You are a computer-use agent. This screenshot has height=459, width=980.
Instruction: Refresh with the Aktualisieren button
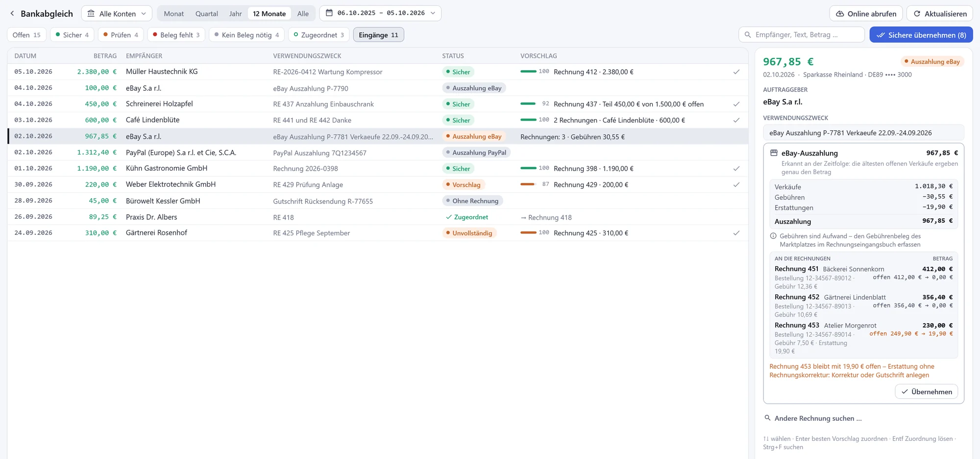tap(940, 14)
